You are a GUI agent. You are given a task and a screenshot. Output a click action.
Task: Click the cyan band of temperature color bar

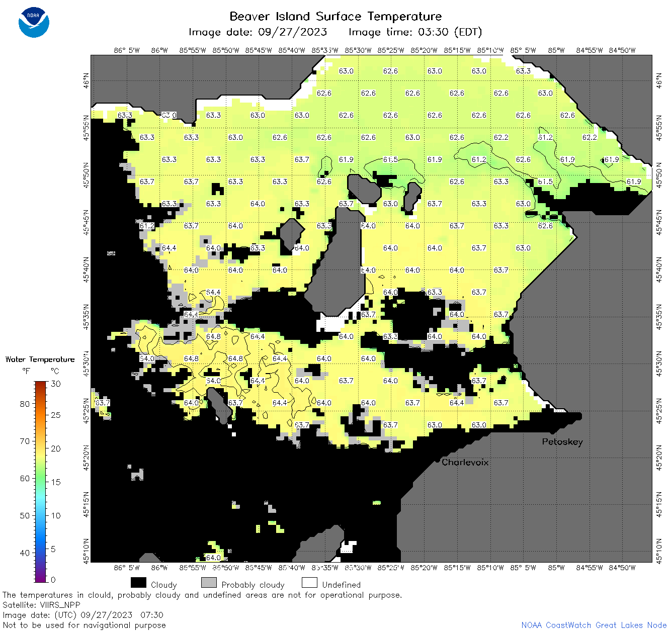pyautogui.click(x=41, y=498)
